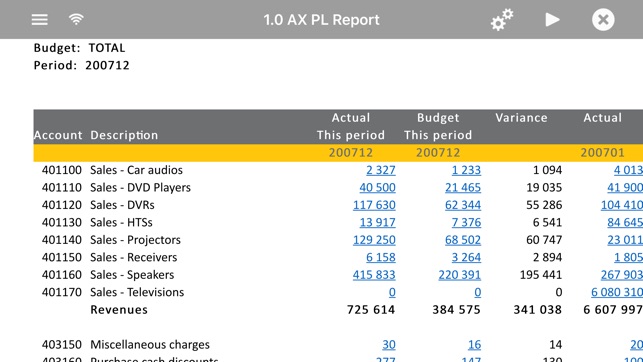Image resolution: width=643 pixels, height=362 pixels.
Task: Select Sales - Televisions description
Action: click(x=137, y=292)
